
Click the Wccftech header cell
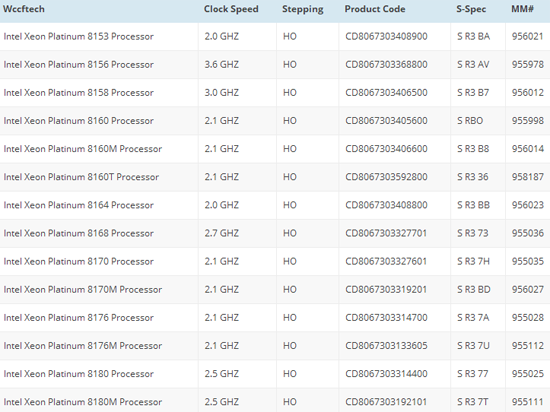click(x=24, y=9)
